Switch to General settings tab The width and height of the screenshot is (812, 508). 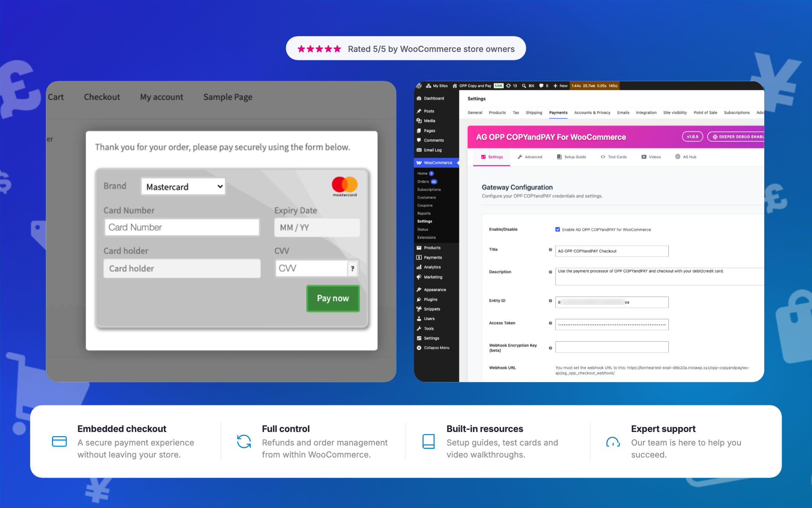point(475,113)
